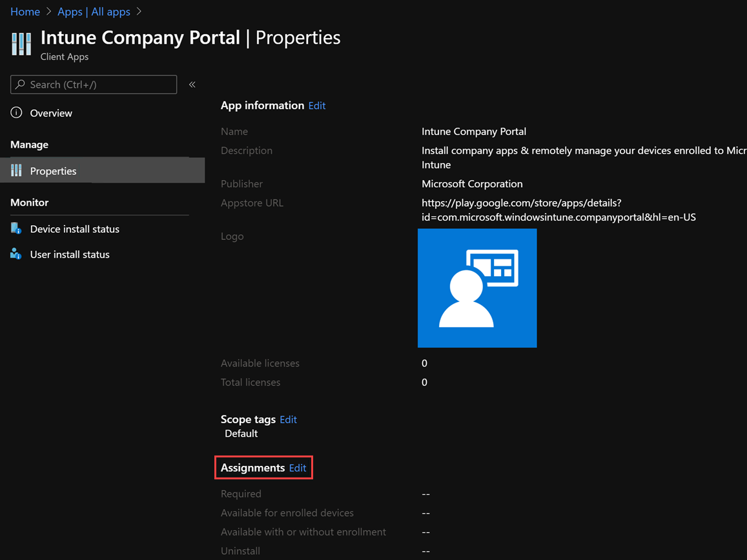Click the Device install status icon
This screenshot has width=747, height=560.
point(16,228)
